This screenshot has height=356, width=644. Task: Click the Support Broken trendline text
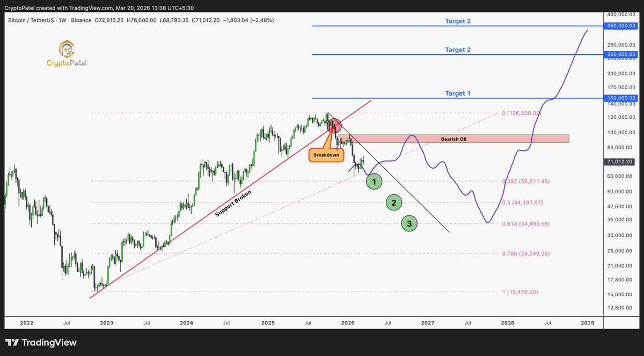(x=233, y=204)
